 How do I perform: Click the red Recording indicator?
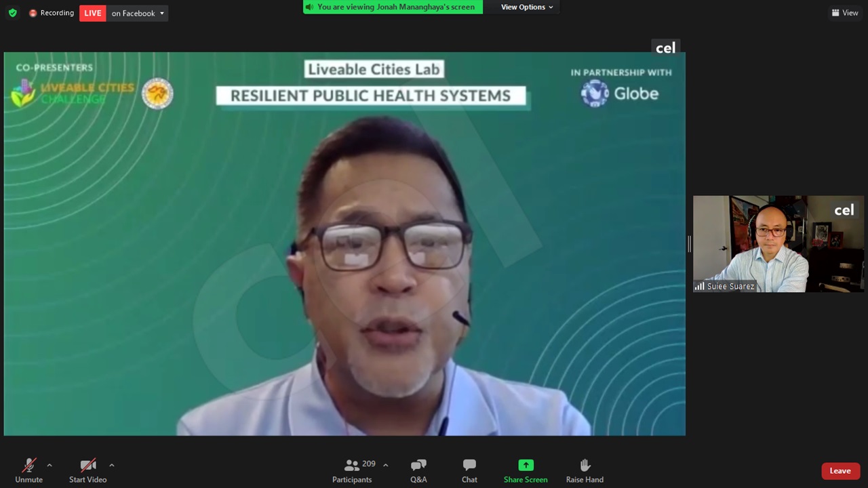(52, 13)
